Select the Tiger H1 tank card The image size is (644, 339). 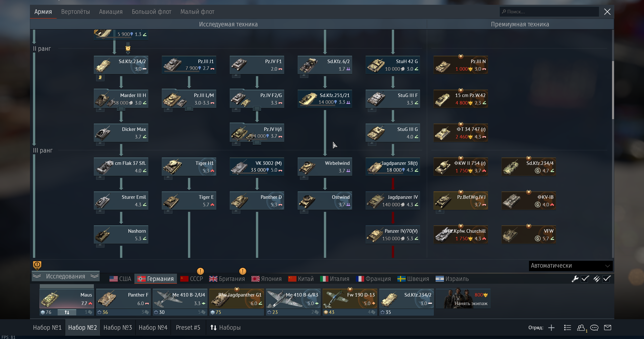[x=189, y=167]
